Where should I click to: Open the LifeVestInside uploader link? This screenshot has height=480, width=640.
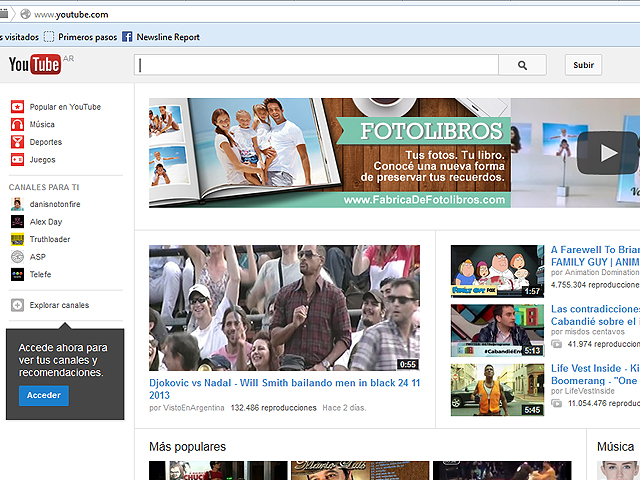(590, 391)
